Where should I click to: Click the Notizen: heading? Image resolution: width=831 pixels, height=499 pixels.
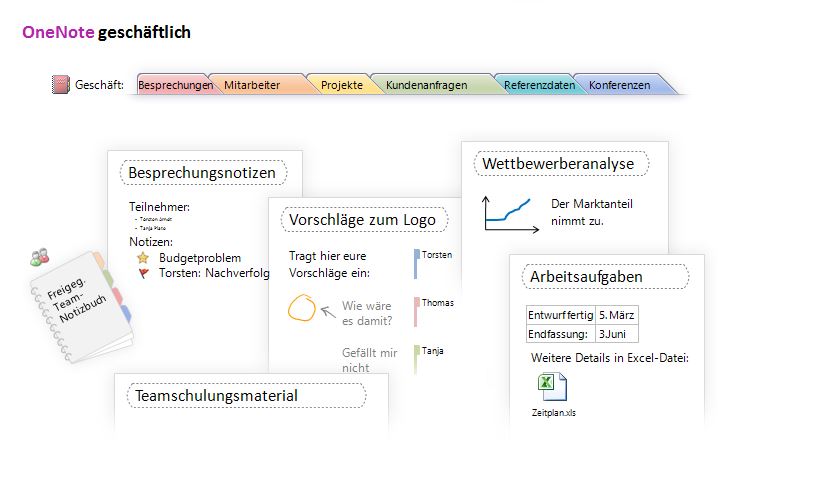151,242
